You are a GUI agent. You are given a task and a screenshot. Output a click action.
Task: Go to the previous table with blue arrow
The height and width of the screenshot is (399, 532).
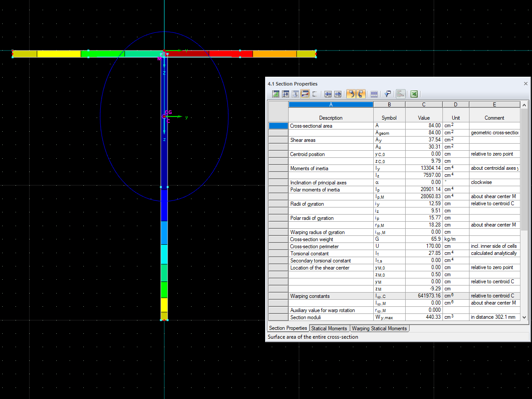[x=328, y=94]
